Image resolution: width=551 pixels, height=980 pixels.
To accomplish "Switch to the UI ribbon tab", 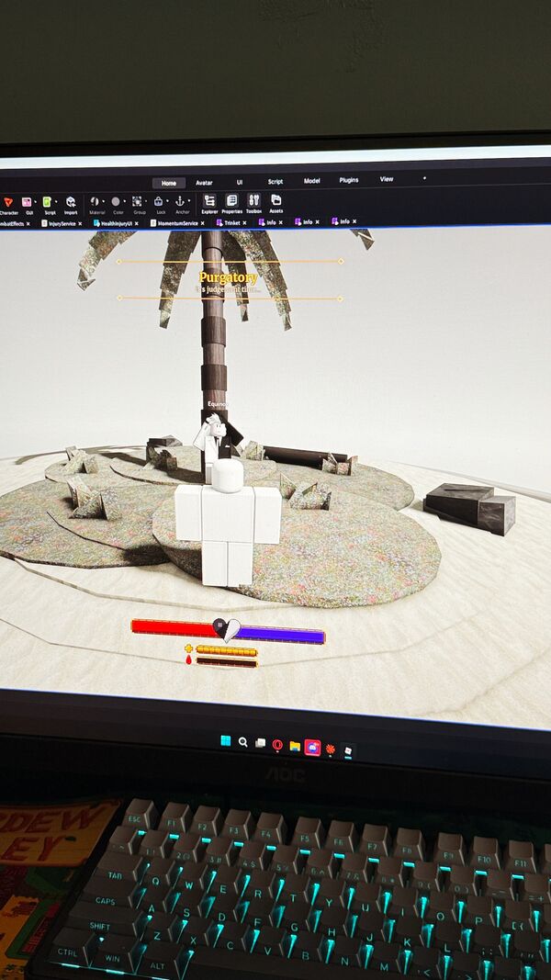I will pos(240,182).
